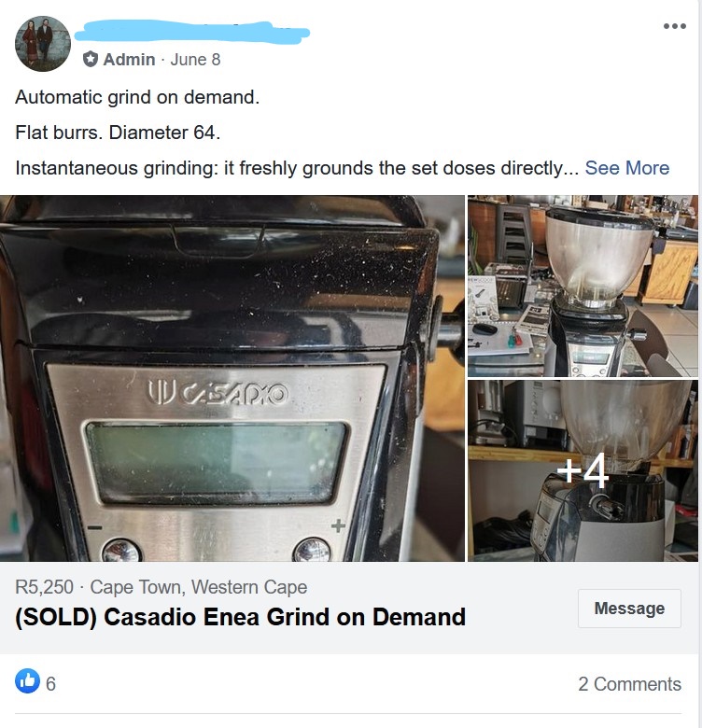This screenshot has width=702, height=728.
Task: Click the Message button
Action: click(629, 609)
